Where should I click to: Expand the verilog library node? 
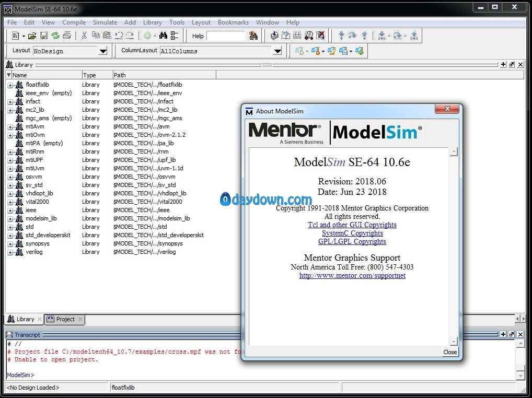click(10, 252)
